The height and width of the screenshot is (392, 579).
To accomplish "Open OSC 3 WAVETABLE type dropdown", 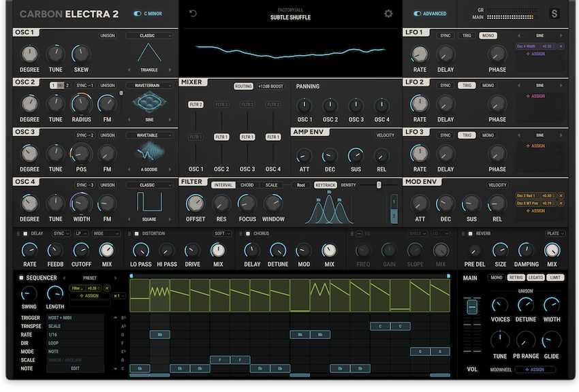I will tap(149, 135).
